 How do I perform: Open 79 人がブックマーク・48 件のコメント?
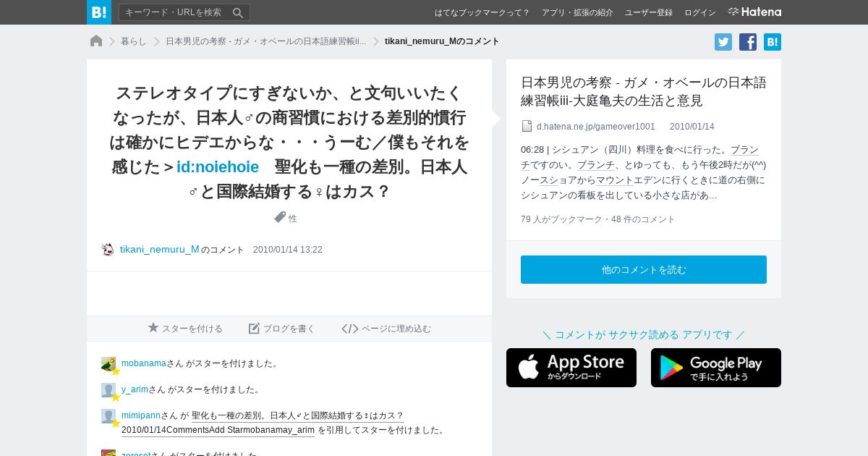pyautogui.click(x=598, y=219)
